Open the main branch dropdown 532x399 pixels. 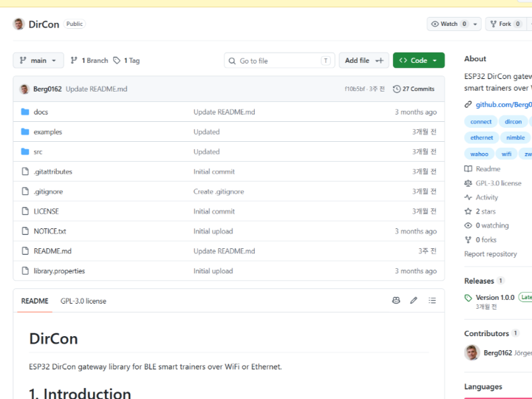tap(38, 61)
